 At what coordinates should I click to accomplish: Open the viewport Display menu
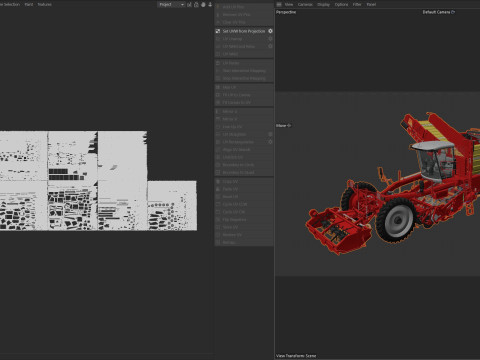tap(323, 4)
